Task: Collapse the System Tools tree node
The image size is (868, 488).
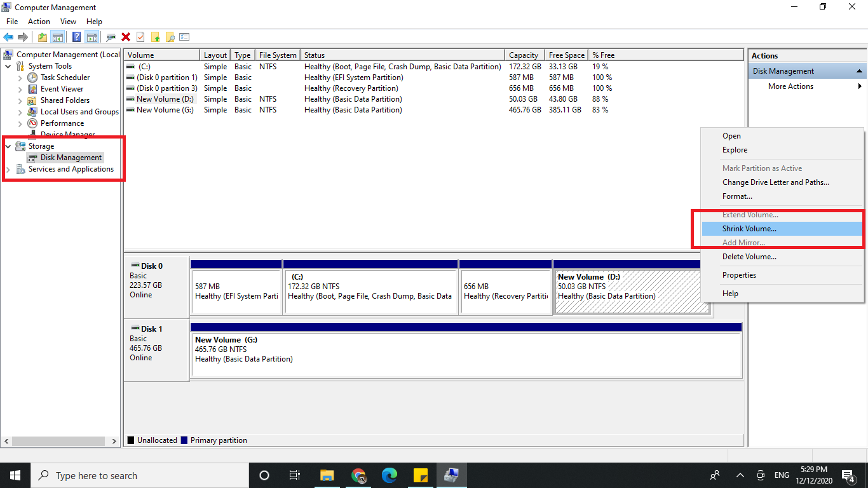Action: [8, 66]
